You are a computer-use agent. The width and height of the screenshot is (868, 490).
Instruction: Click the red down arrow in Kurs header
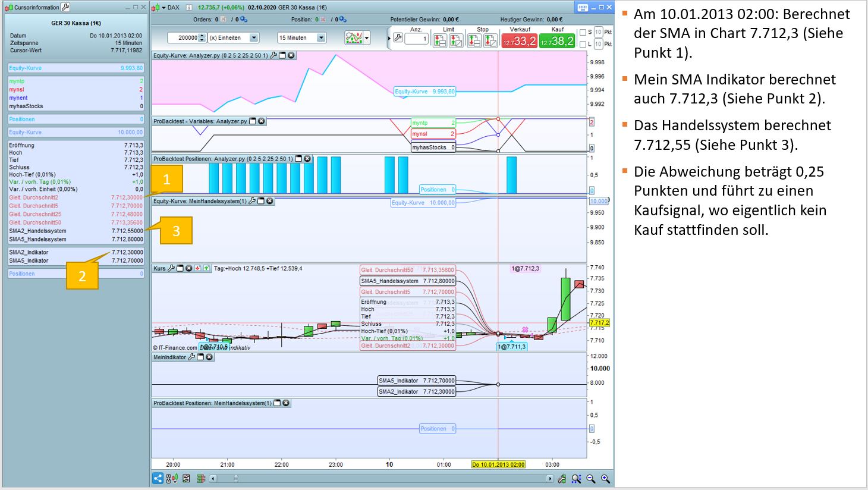(x=198, y=268)
